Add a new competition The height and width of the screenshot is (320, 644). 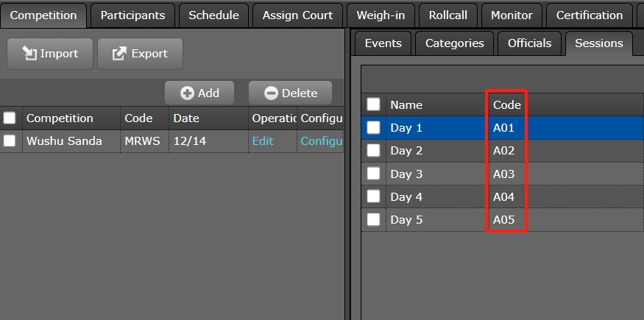(199, 93)
